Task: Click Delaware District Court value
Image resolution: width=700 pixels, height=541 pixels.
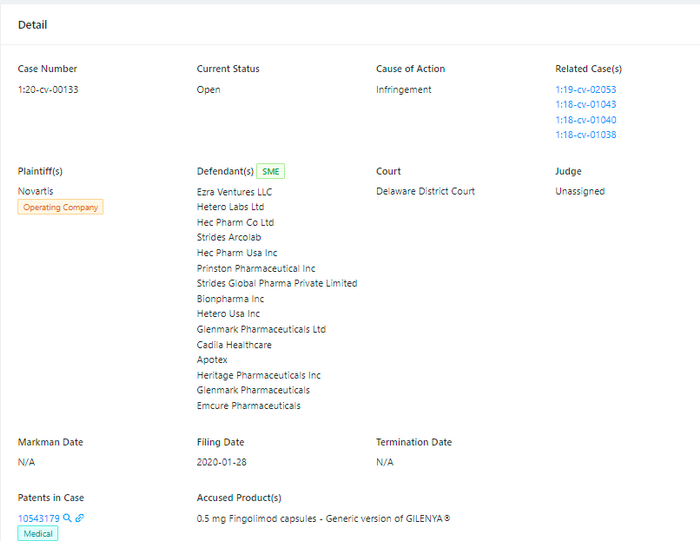Action: pyautogui.click(x=425, y=191)
